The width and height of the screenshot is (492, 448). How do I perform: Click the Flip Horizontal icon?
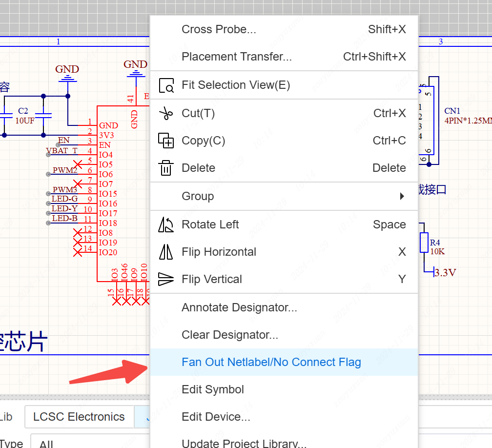pyautogui.click(x=166, y=252)
